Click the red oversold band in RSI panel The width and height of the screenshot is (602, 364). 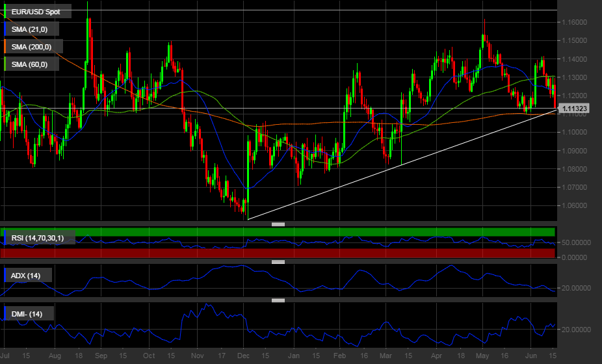(x=325, y=253)
